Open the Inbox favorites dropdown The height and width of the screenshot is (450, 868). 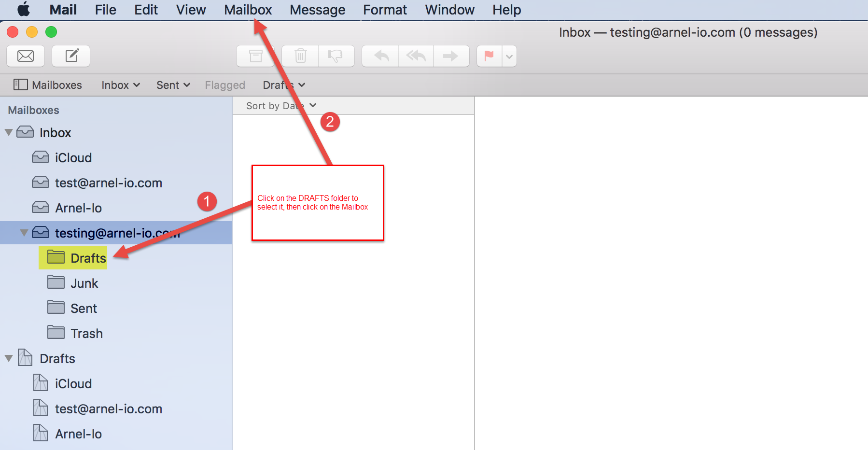pos(121,85)
